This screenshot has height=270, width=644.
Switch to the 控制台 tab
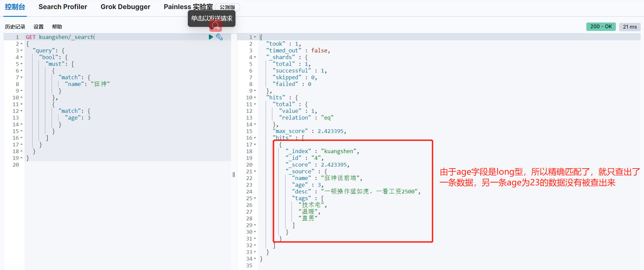[x=15, y=7]
